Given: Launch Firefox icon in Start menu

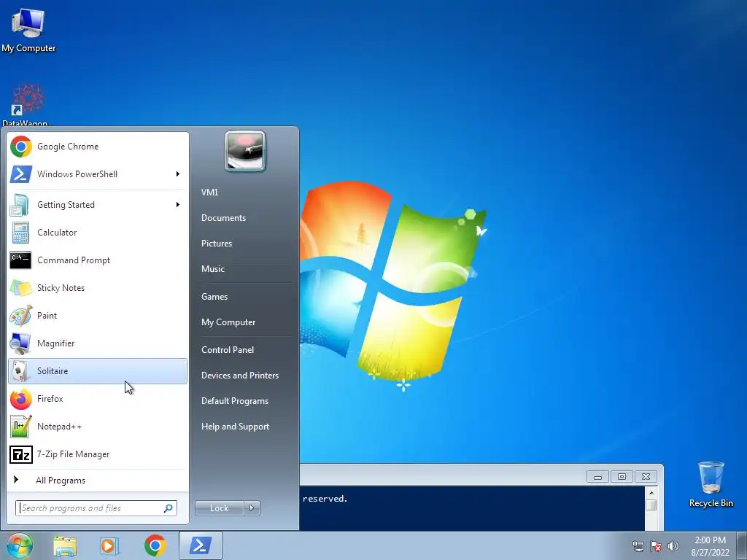Looking at the screenshot, I should click(20, 399).
